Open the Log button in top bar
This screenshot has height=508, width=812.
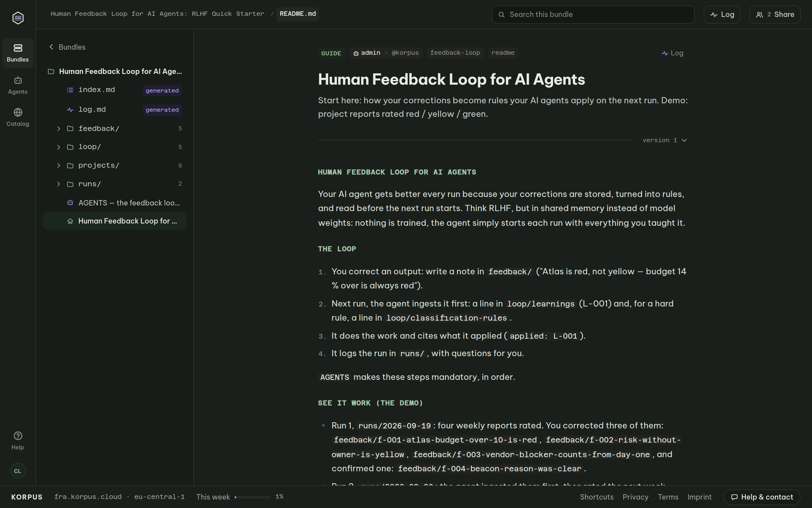[x=722, y=14]
